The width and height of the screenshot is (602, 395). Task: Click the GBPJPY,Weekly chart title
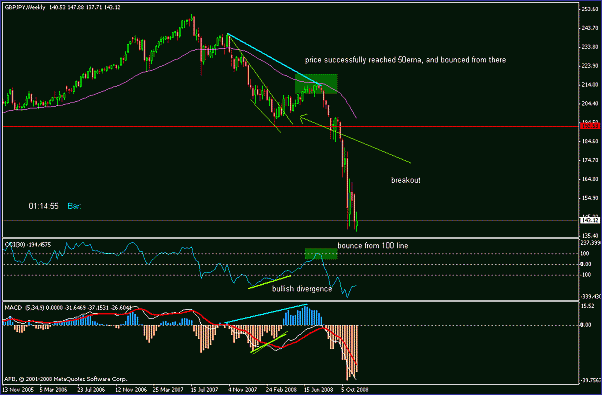(25, 7)
